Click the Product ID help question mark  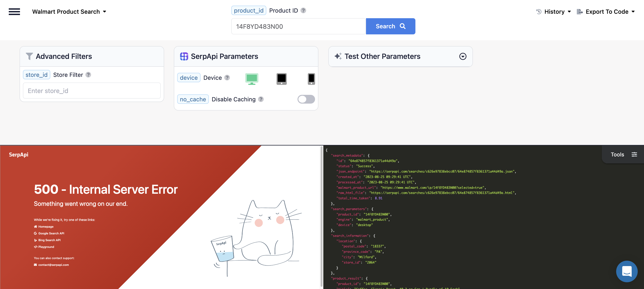point(303,11)
